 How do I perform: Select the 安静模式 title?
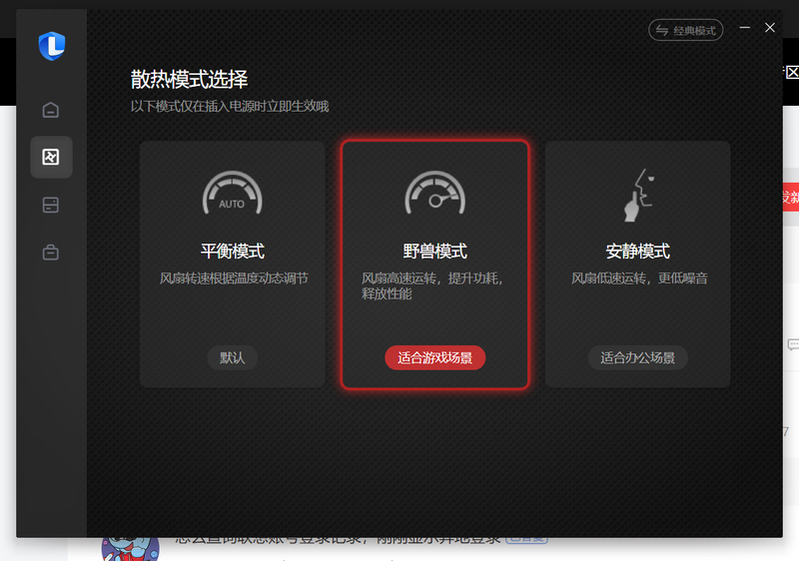click(x=637, y=251)
